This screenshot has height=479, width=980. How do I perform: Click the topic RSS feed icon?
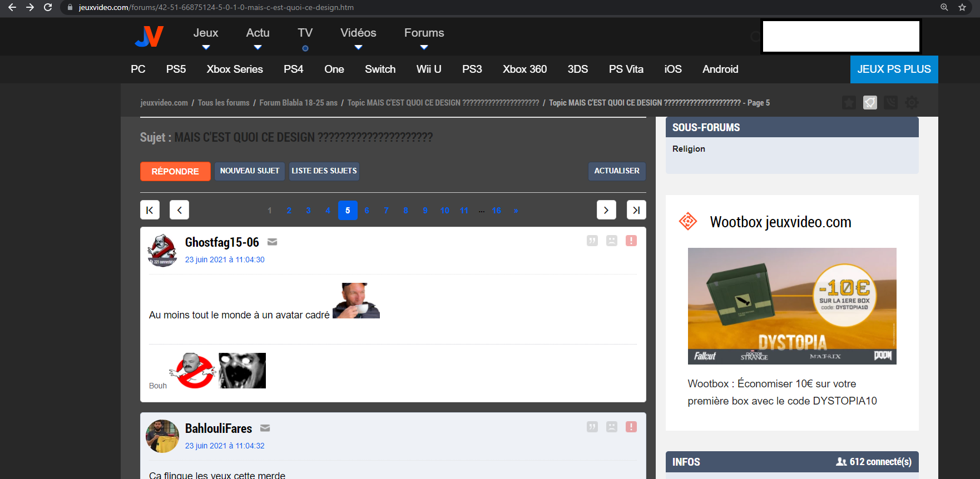pyautogui.click(x=890, y=103)
